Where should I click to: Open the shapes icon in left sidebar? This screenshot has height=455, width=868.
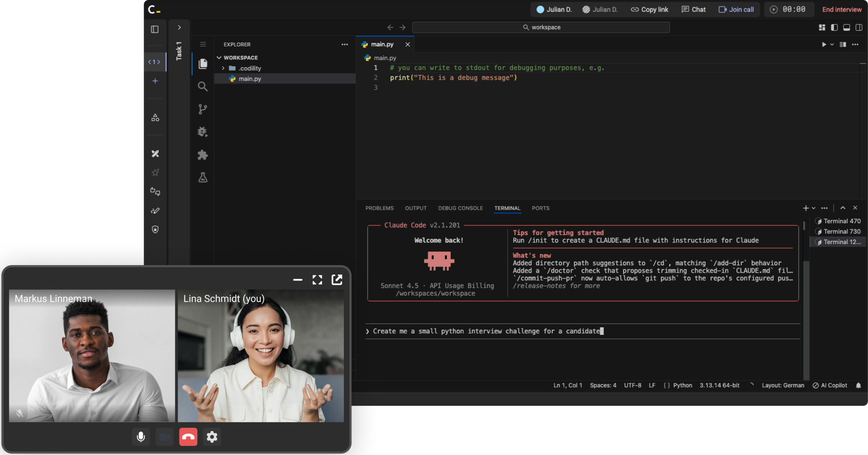pos(155,118)
